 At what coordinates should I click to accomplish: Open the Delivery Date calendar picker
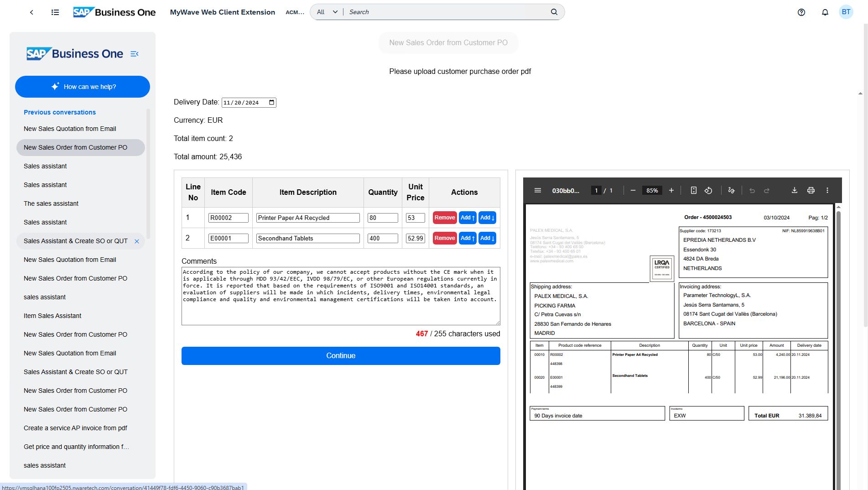(272, 102)
